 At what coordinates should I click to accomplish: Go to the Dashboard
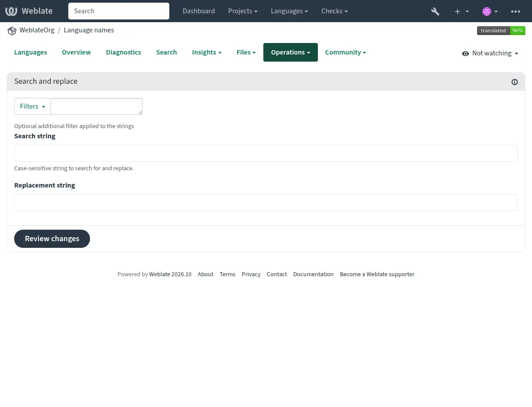(199, 11)
